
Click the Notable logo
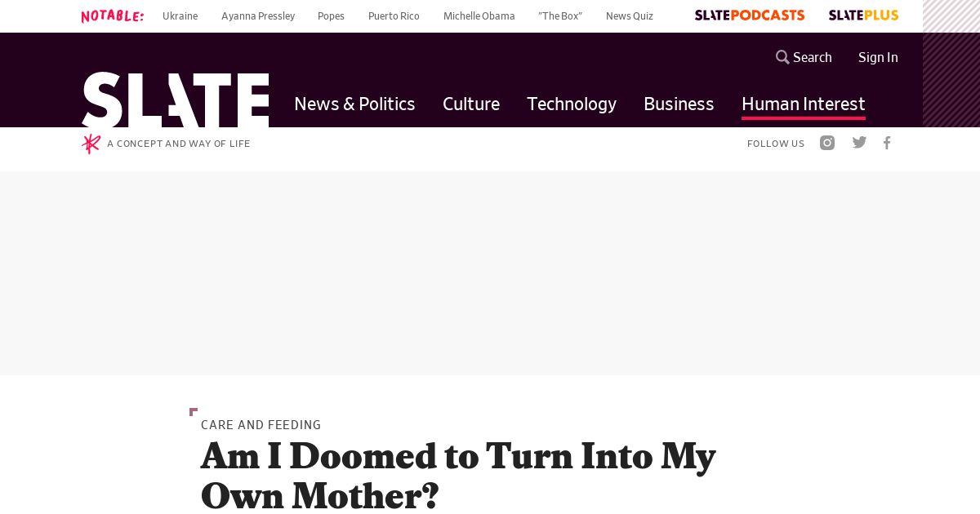click(x=113, y=16)
